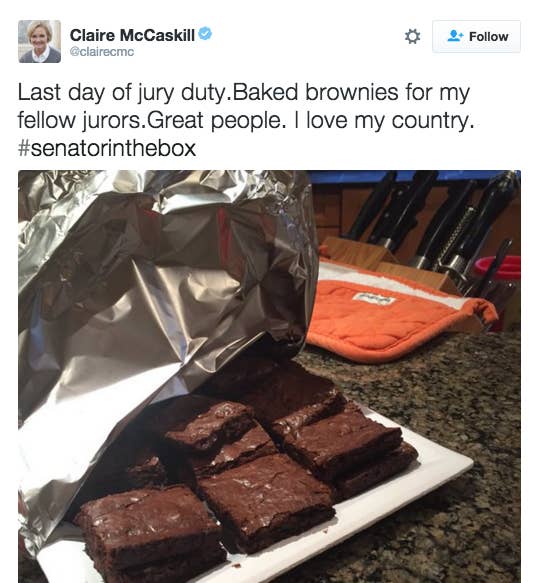The image size is (538, 583).
Task: Click the blue verified badge
Action: coord(205,34)
